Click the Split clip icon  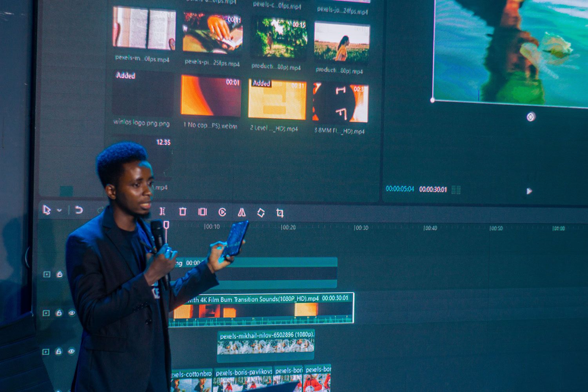[x=162, y=211]
